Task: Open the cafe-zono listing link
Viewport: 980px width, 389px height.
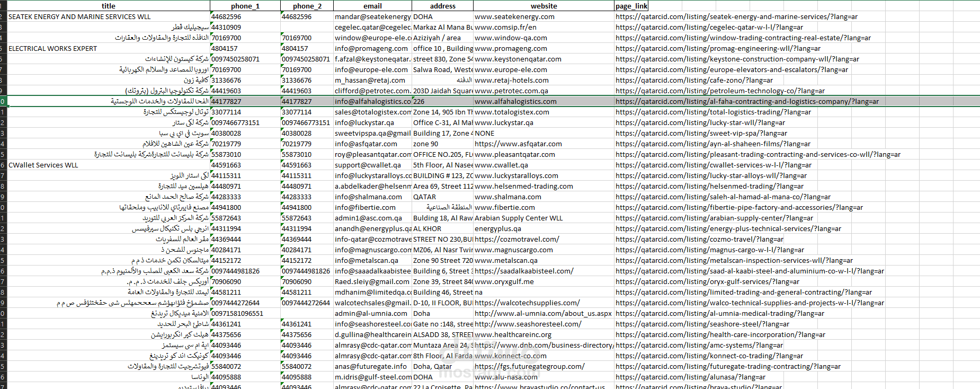Action: (x=694, y=80)
